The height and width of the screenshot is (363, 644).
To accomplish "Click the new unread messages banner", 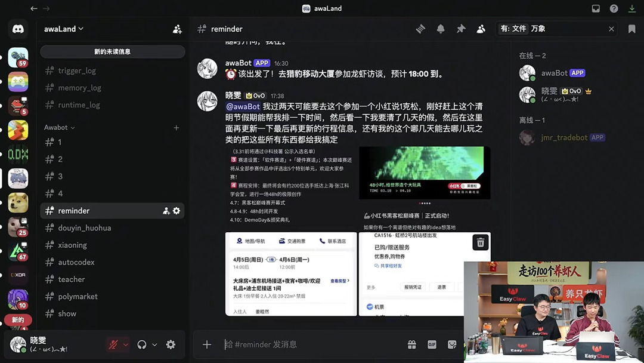I will click(x=113, y=52).
